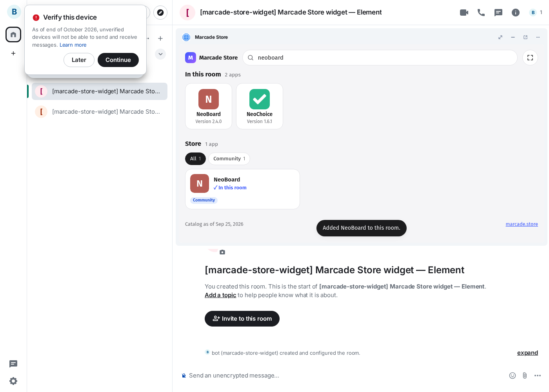Focus the store search field containing neoboard
Image resolution: width=549 pixels, height=392 pixels.
(380, 58)
